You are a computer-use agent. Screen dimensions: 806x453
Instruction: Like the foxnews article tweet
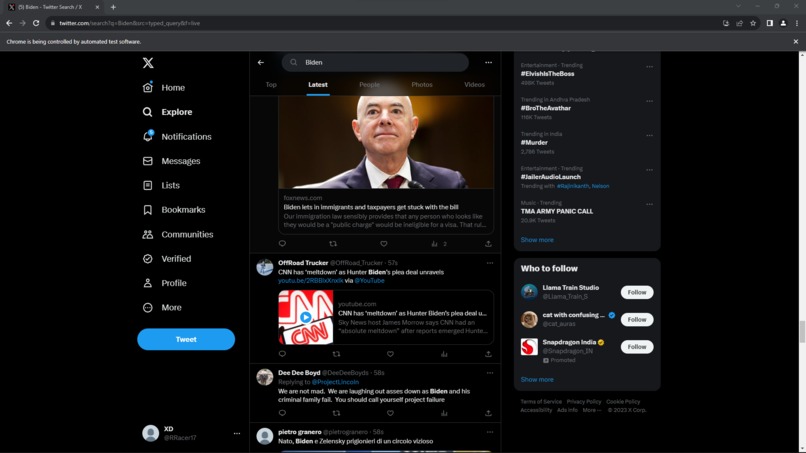383,244
